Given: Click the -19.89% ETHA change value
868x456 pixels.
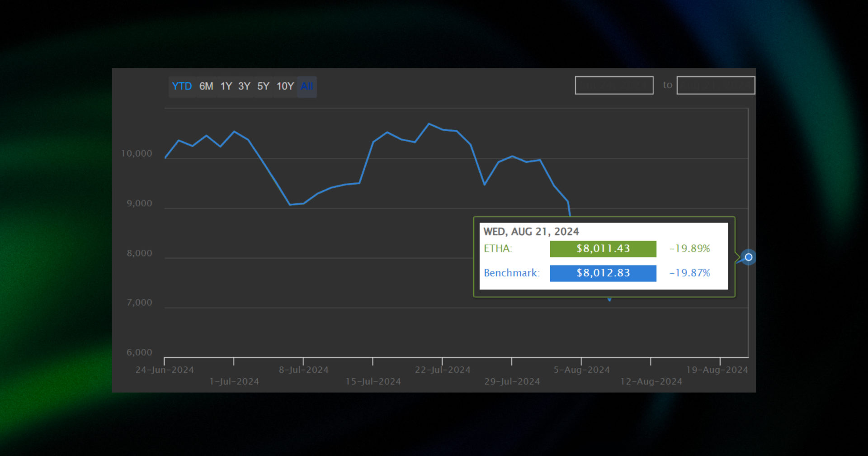Looking at the screenshot, I should coord(689,249).
